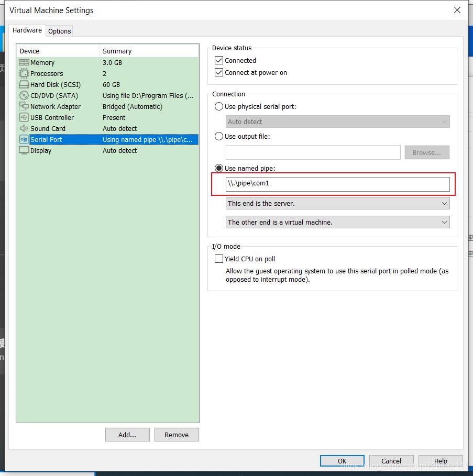
Task: Select the USB Controller label
Action: (x=52, y=117)
